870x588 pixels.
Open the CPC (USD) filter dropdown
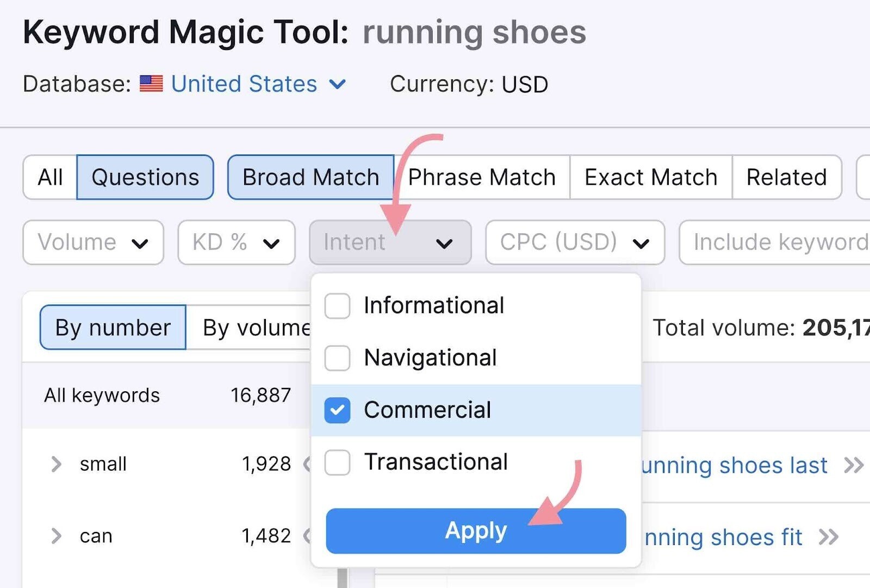coord(575,242)
